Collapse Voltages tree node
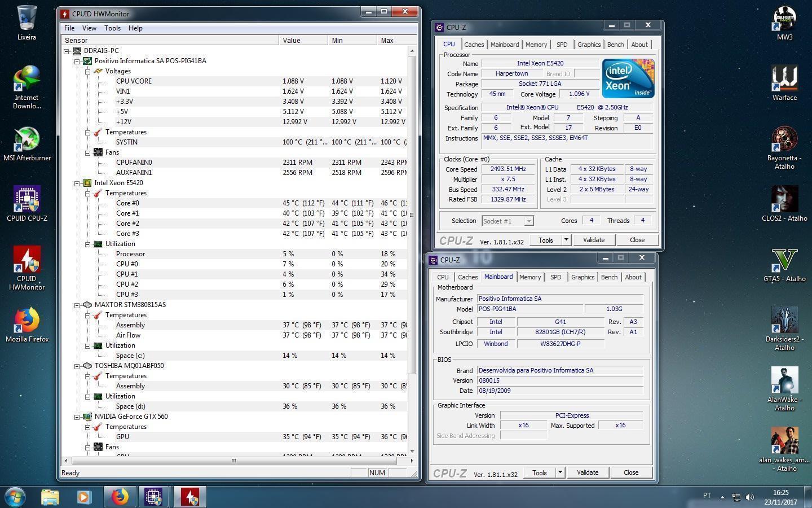This screenshot has width=812, height=508. click(x=88, y=71)
